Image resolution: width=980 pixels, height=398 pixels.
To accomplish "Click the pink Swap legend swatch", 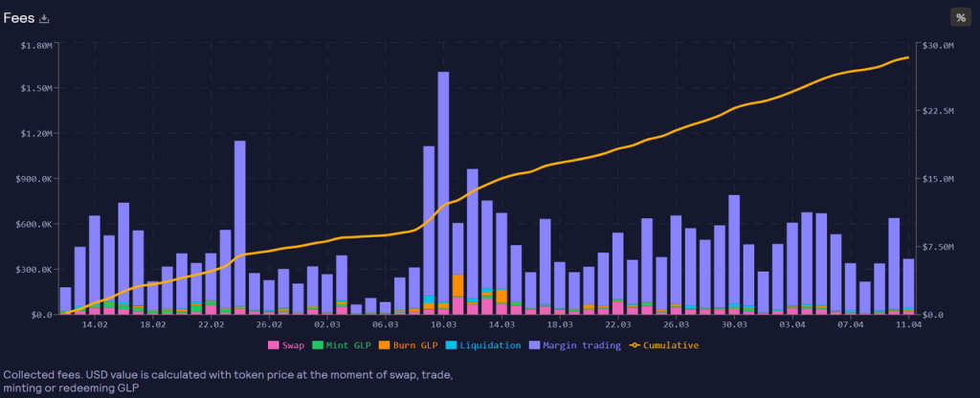I will 274,344.
